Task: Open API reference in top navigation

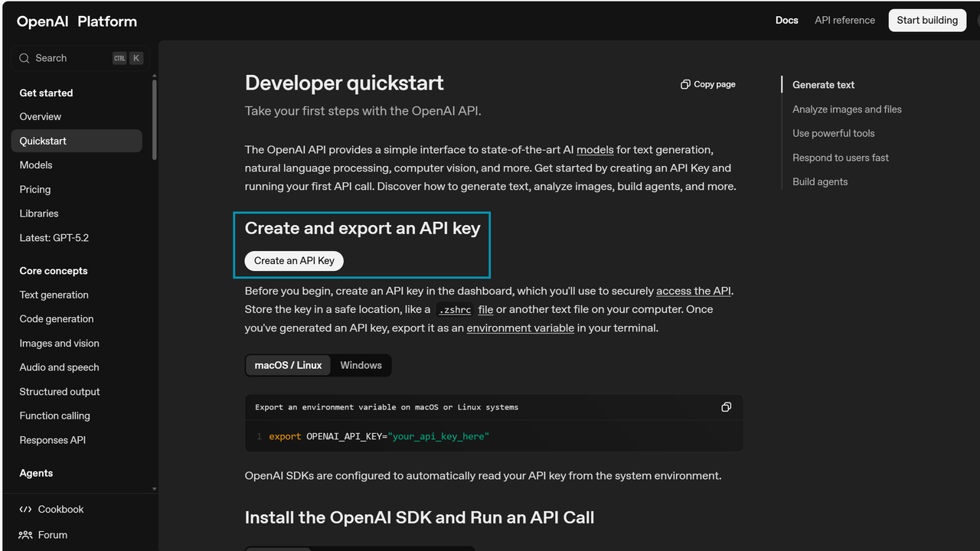Action: click(x=844, y=20)
